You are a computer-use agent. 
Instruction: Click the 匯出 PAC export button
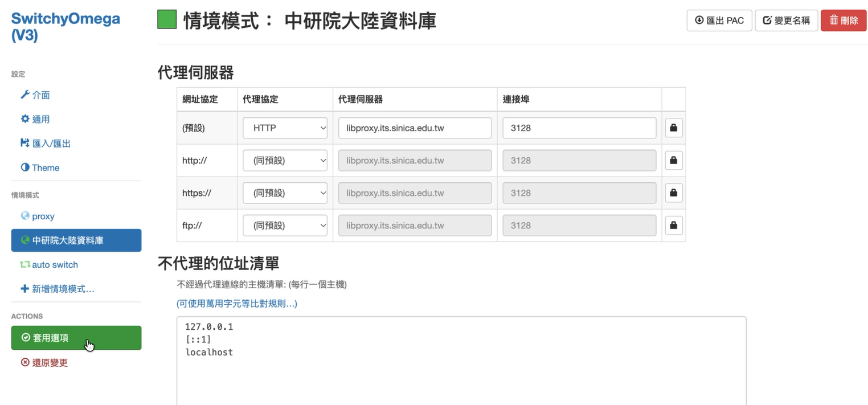point(719,21)
